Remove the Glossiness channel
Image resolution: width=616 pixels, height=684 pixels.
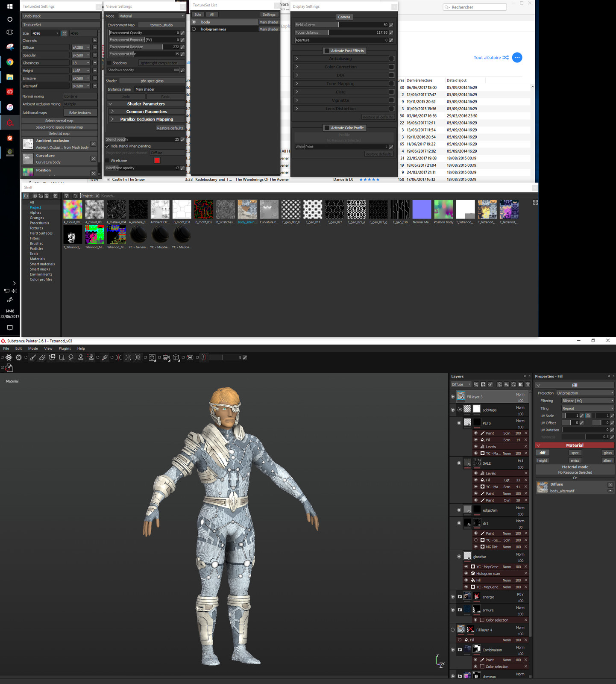click(95, 63)
